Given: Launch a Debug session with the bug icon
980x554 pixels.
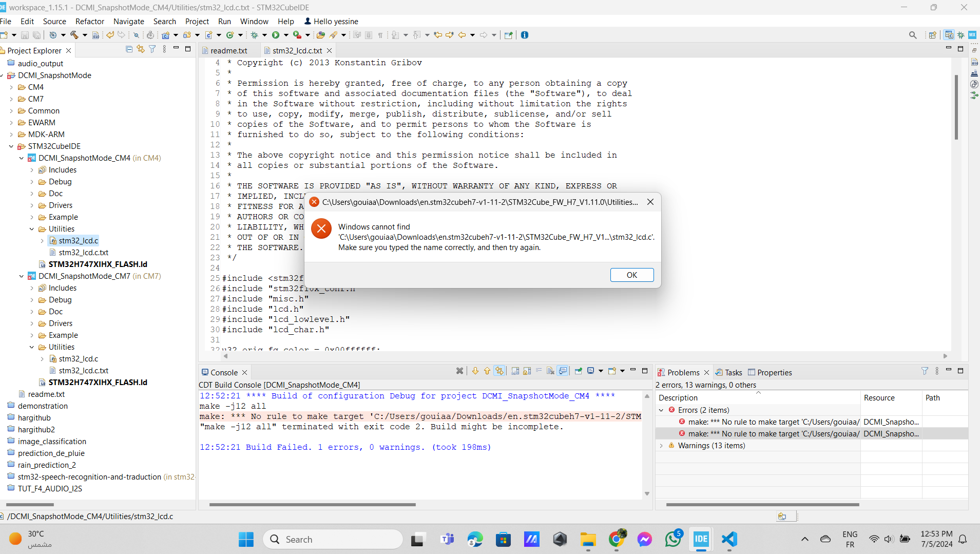Looking at the screenshot, I should point(255,34).
